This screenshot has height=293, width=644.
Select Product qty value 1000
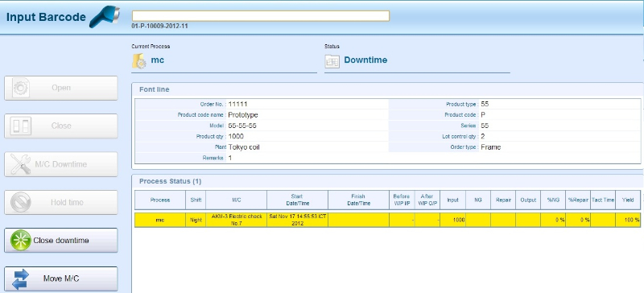point(236,136)
